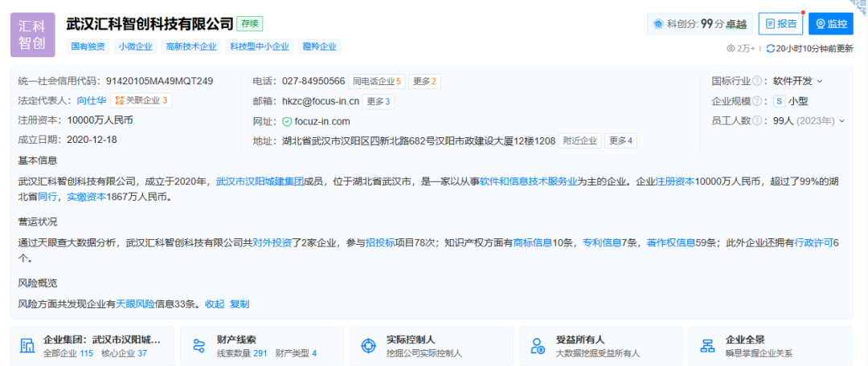Screen dimensions: 868x366
Task: Show 更多 3 email addresses
Action: click(x=378, y=101)
